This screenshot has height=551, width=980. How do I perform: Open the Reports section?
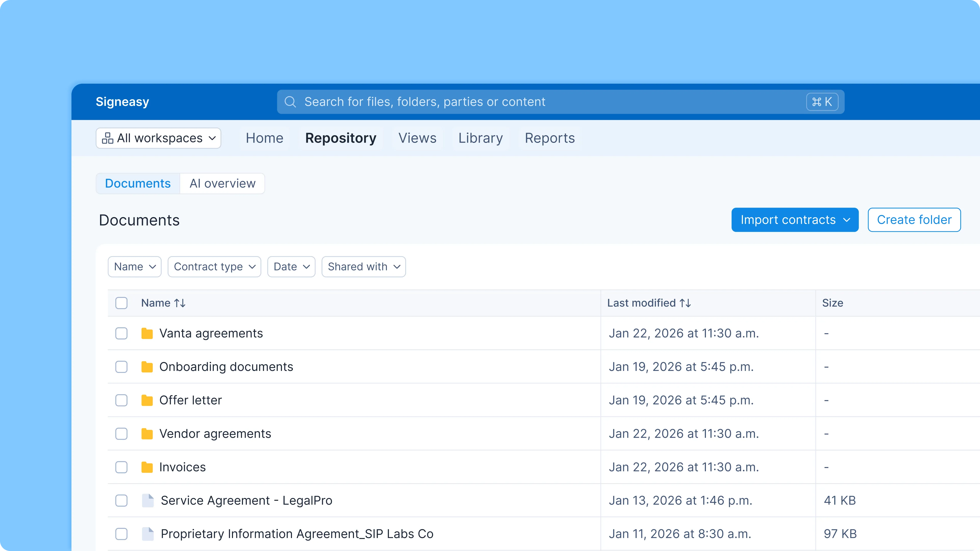click(x=549, y=138)
